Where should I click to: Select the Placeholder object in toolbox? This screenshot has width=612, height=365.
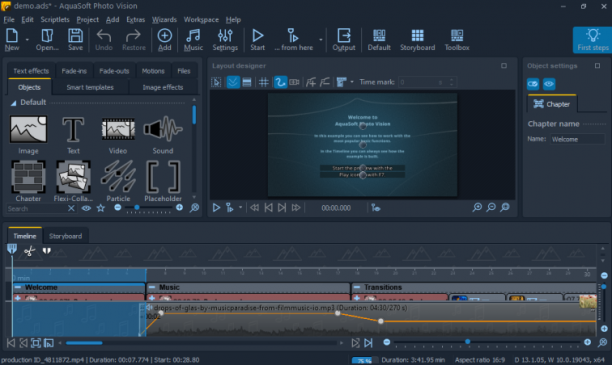(x=163, y=181)
